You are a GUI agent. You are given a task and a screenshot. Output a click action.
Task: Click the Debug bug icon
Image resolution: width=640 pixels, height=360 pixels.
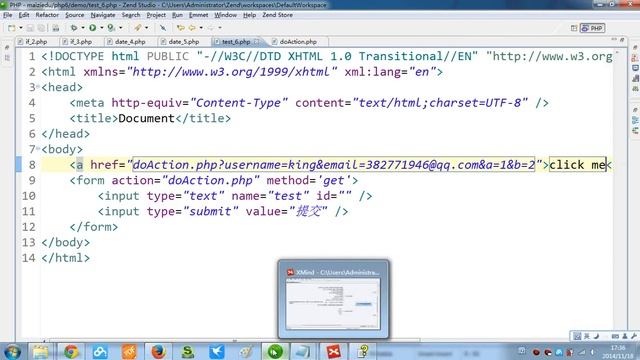click(74, 28)
